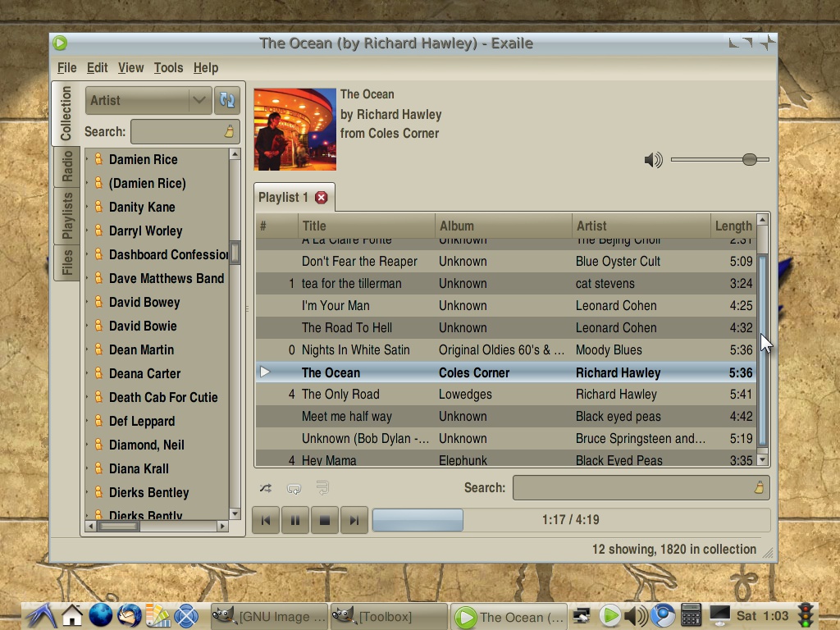Click the collection search input field
This screenshot has width=840, height=630.
tap(185, 131)
